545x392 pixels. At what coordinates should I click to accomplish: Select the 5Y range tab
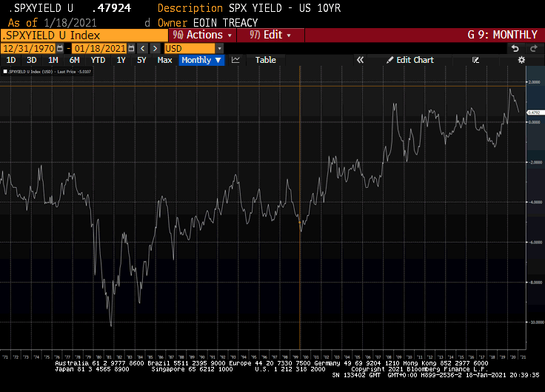141,60
